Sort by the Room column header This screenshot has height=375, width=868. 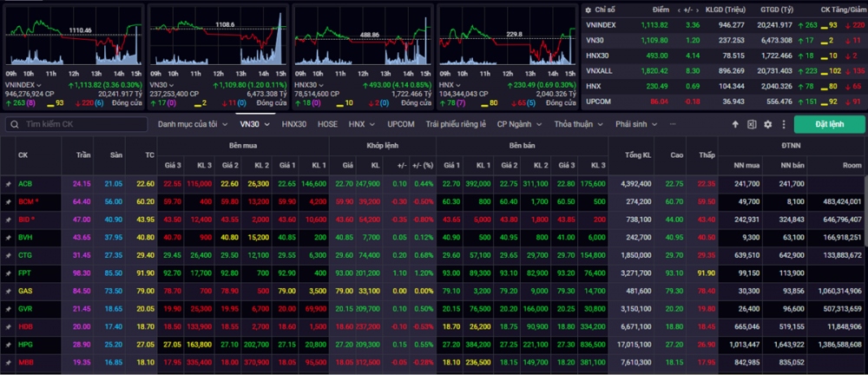836,165
